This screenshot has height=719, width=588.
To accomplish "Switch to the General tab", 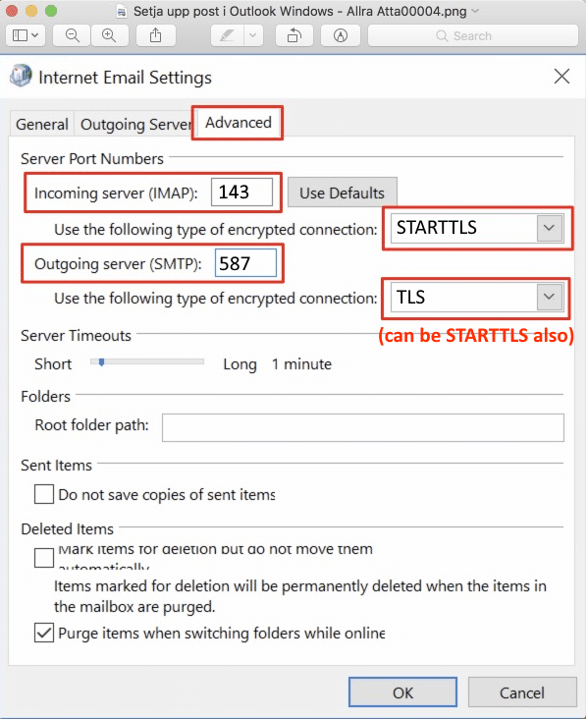I will pyautogui.click(x=41, y=125).
